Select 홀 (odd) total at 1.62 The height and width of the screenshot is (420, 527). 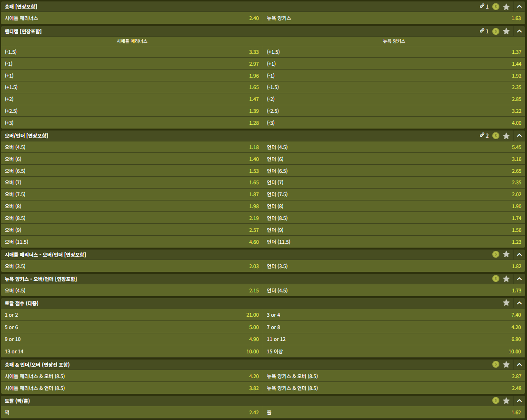point(394,412)
